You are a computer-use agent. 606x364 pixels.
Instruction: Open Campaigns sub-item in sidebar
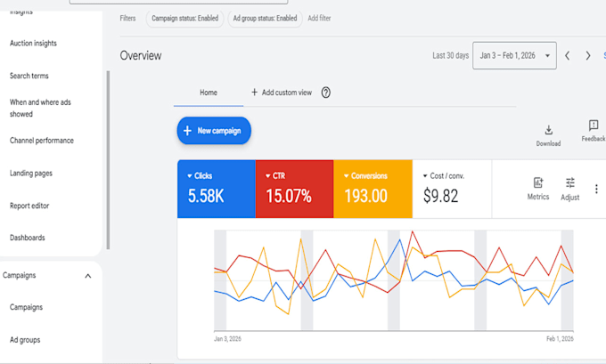pyautogui.click(x=26, y=307)
